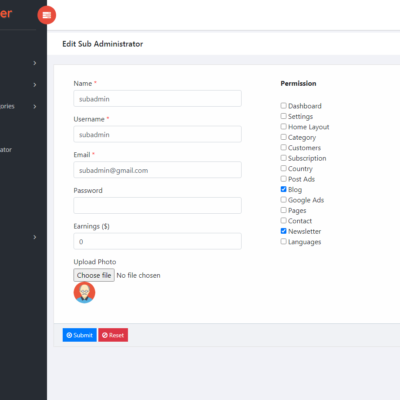Expand the bottom sidebar chevron arrow
This screenshot has height=400, width=400.
(x=35, y=237)
